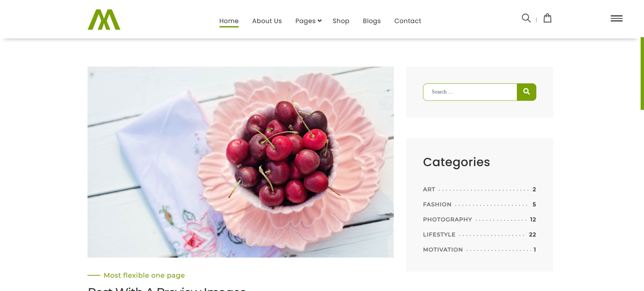The image size is (644, 291).
Task: Click the green page scrollbar thumb
Action: (642, 74)
